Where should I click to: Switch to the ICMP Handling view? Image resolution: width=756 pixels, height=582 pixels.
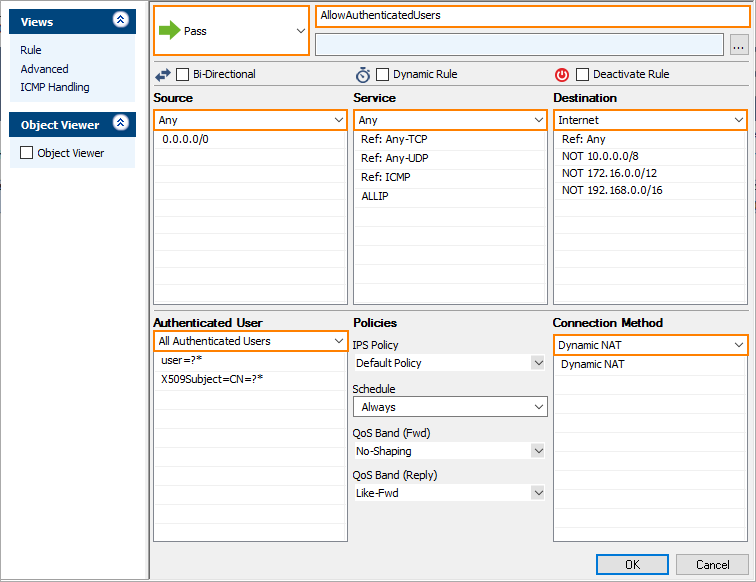point(55,87)
